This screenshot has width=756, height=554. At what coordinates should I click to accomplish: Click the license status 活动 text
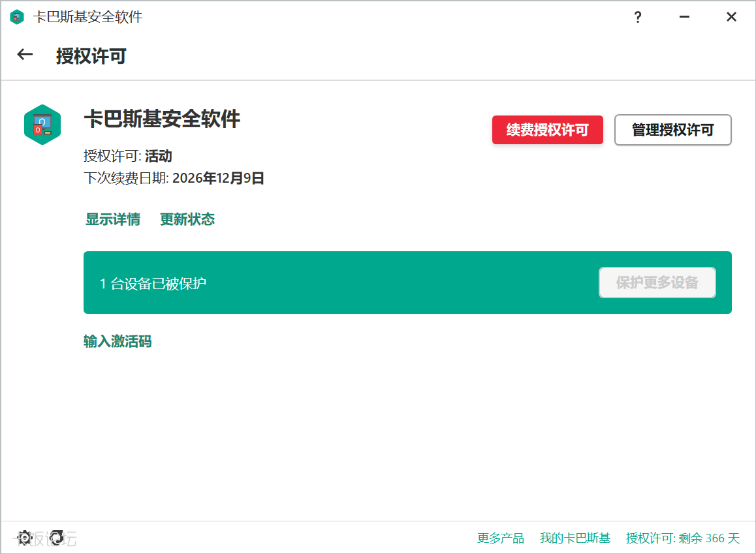150,156
